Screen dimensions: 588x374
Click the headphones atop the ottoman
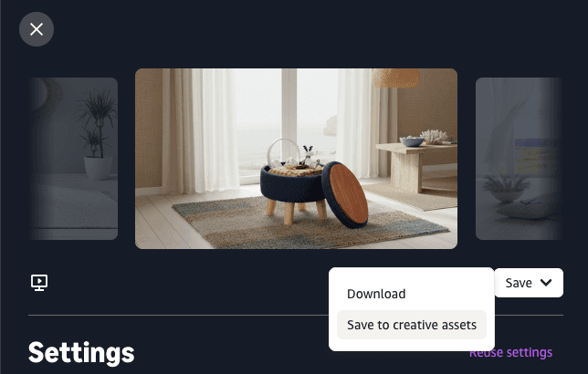(282, 151)
